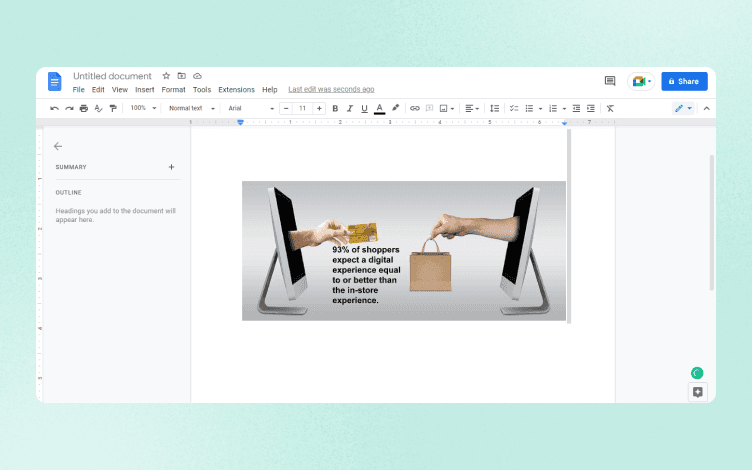The image size is (752, 470).
Task: Click the left indent marker on ruler
Action: click(240, 123)
